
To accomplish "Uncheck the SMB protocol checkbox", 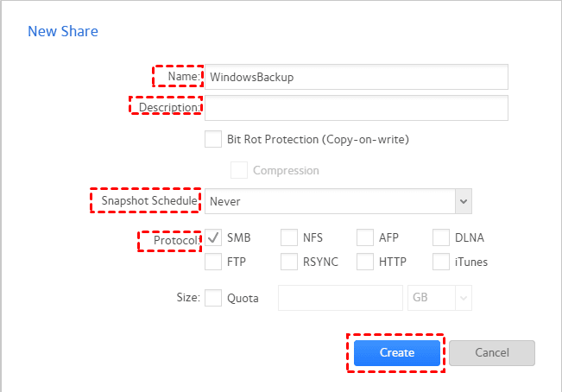I will 213,237.
